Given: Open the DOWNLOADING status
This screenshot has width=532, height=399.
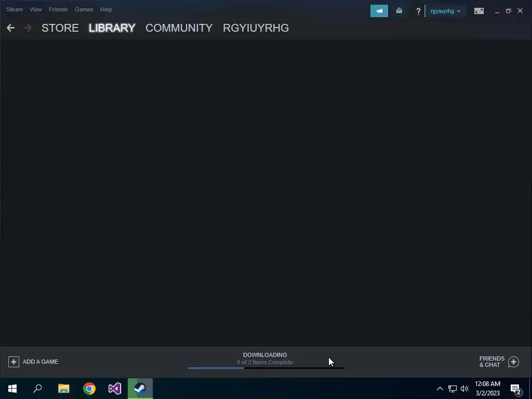Looking at the screenshot, I should click(265, 355).
